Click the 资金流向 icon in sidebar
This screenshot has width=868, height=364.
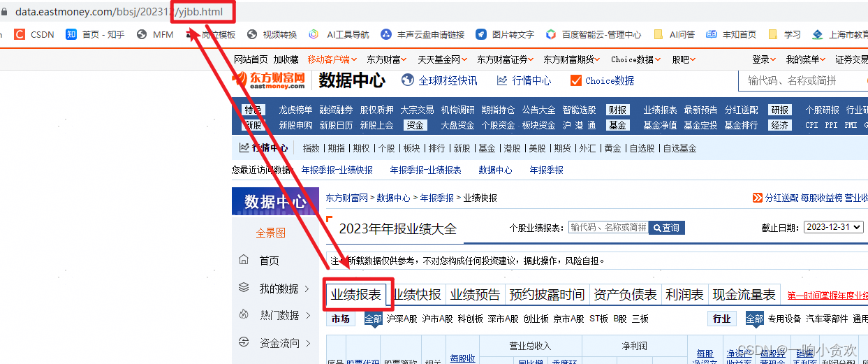tap(244, 342)
